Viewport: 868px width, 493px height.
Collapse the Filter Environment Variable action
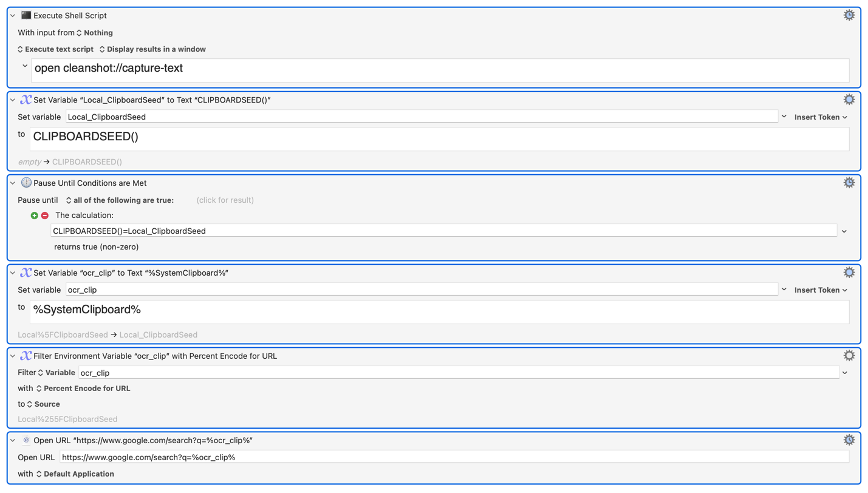coord(13,356)
